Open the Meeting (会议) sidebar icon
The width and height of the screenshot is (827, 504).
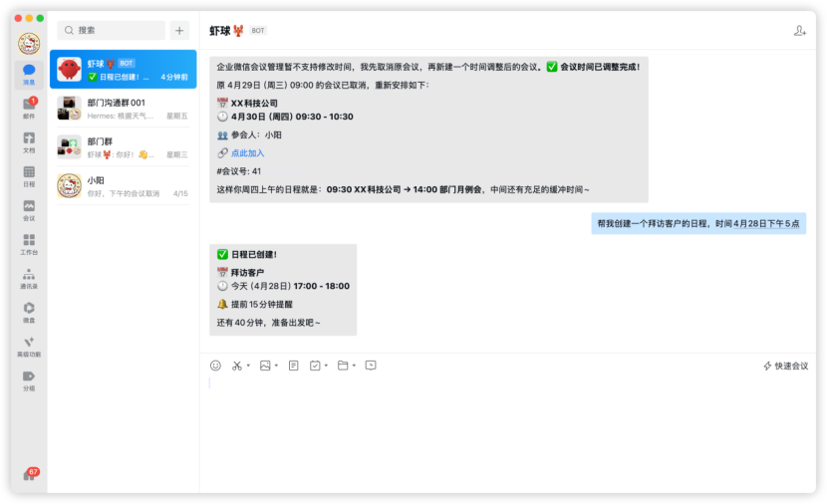coord(29,210)
